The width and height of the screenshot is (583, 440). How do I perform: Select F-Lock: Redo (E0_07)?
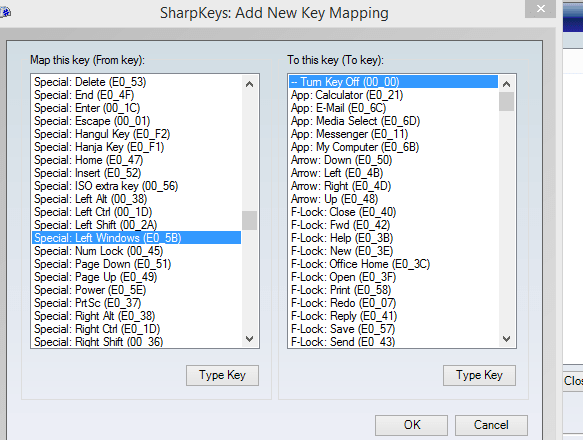coord(393,303)
